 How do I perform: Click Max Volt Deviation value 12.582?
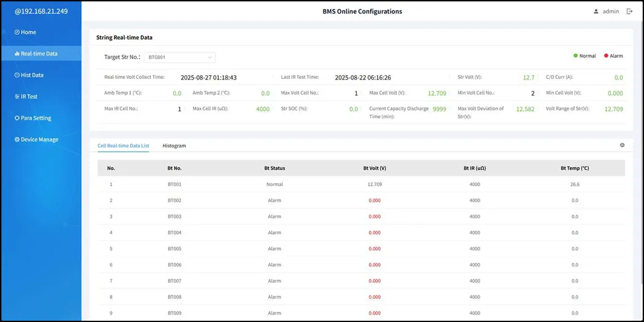pyautogui.click(x=525, y=109)
